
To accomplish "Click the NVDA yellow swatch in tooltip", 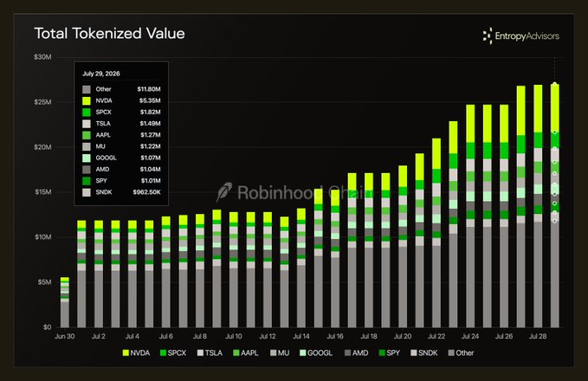I will coord(87,100).
